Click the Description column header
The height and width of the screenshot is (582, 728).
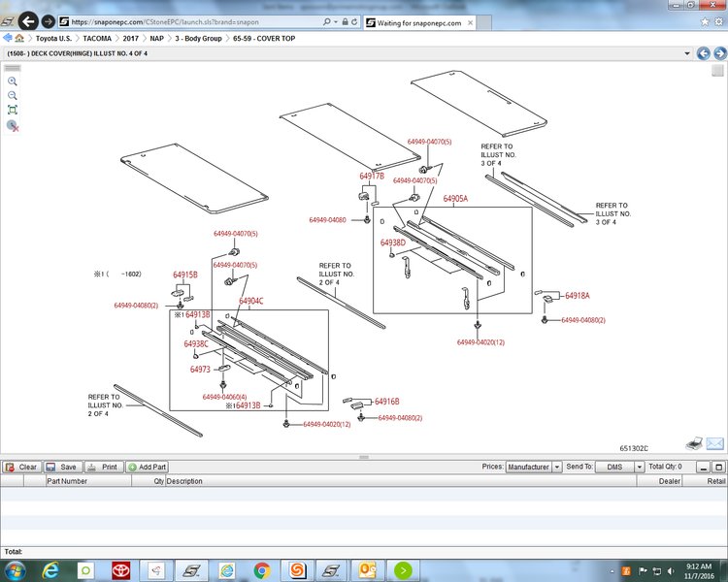pyautogui.click(x=400, y=481)
